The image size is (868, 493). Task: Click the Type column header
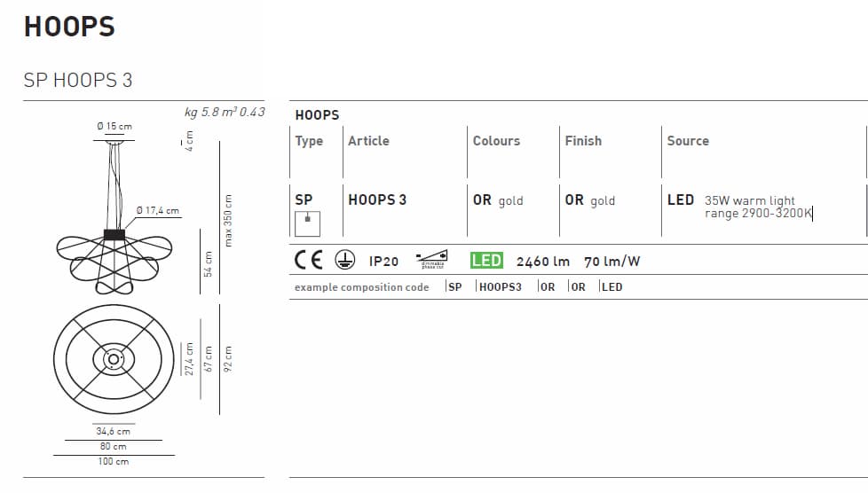tap(309, 141)
